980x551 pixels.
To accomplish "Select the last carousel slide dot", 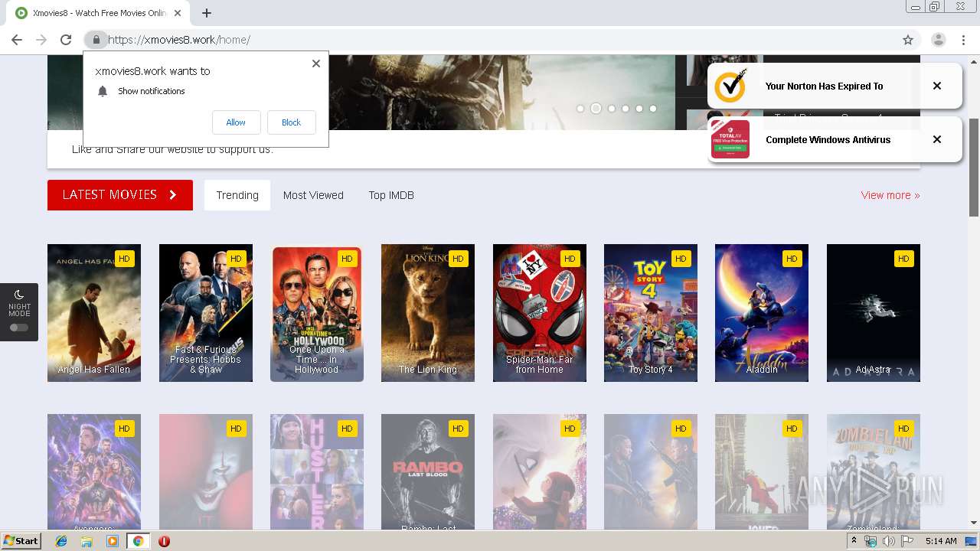I will pyautogui.click(x=653, y=109).
